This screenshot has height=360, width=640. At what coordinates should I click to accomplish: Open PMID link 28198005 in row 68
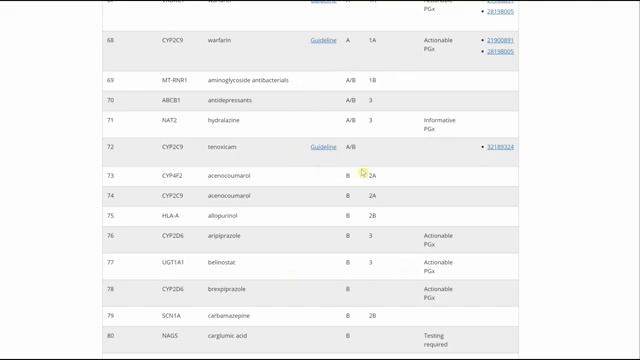pos(500,52)
